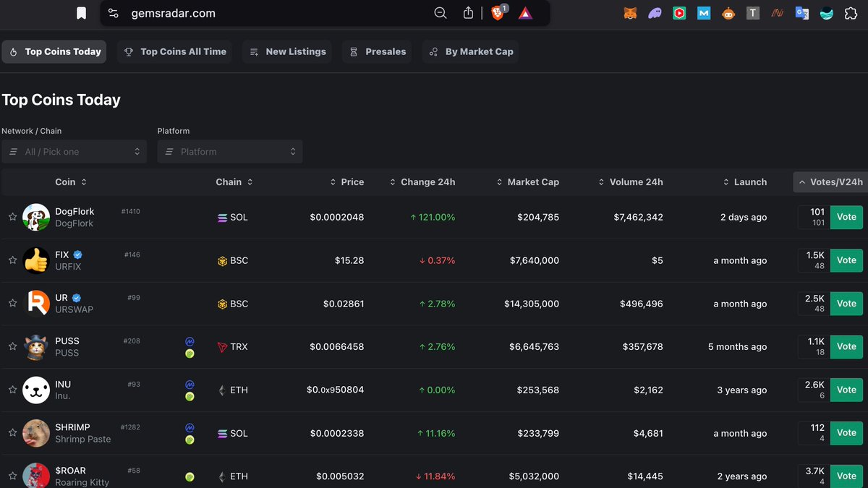The width and height of the screenshot is (868, 488).
Task: Vote for FIX coin
Action: [846, 260]
